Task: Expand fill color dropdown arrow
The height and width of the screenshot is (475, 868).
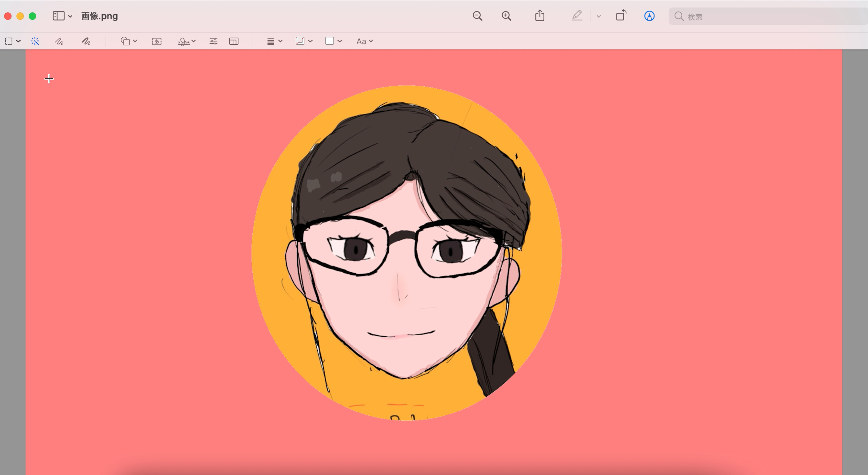Action: coord(340,41)
